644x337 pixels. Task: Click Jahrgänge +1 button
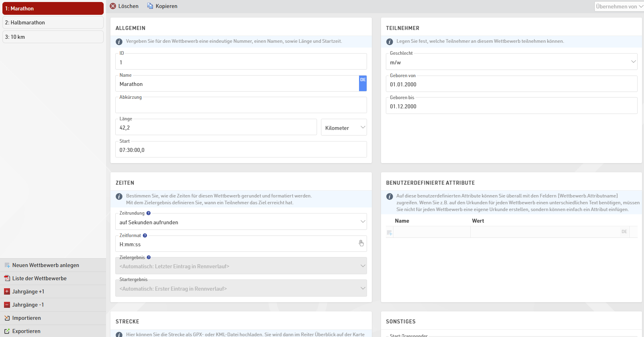[28, 291]
